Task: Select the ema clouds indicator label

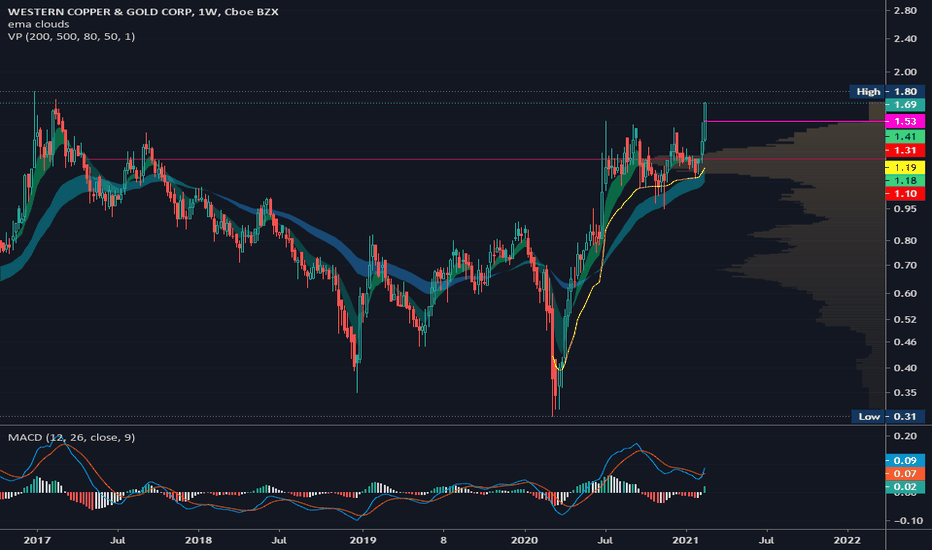Action: (x=39, y=24)
